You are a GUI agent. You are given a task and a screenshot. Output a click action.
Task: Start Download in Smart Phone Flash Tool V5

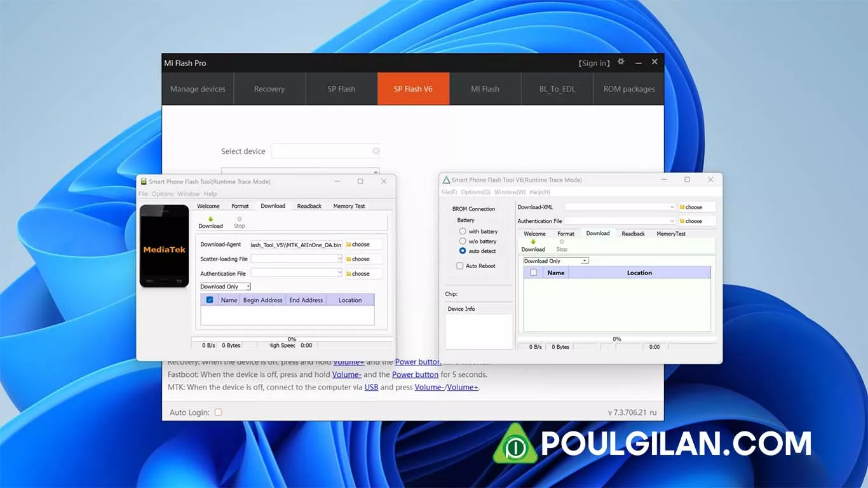210,222
